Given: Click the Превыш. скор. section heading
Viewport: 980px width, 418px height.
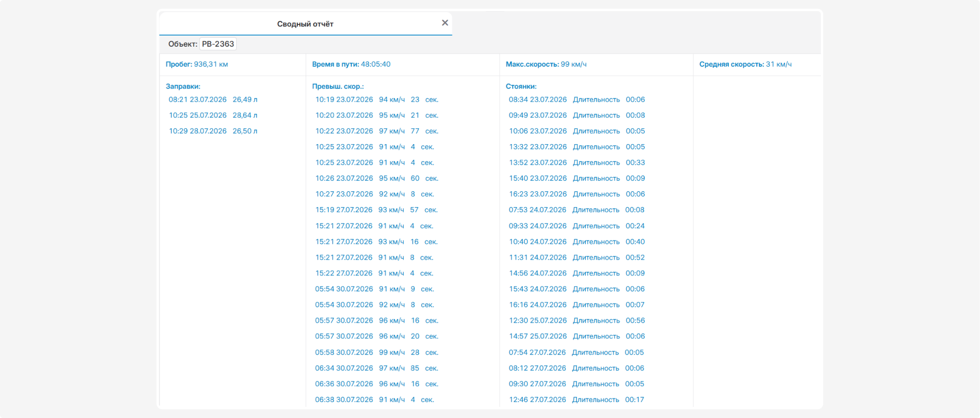Looking at the screenshot, I should coord(338,86).
